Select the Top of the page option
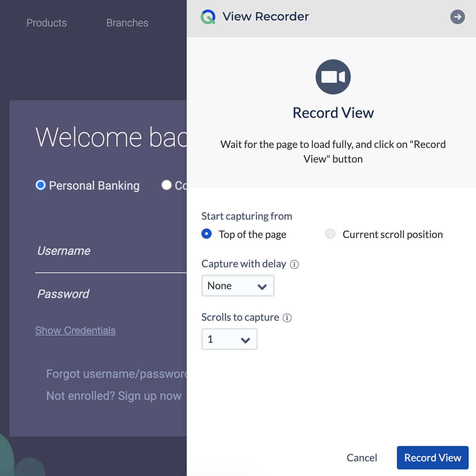This screenshot has width=476, height=476. pyautogui.click(x=207, y=234)
